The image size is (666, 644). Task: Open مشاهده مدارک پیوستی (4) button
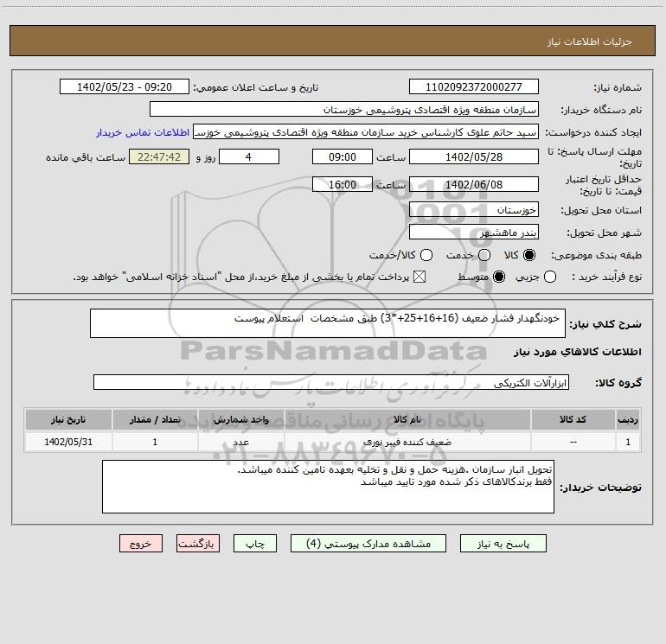[368, 544]
